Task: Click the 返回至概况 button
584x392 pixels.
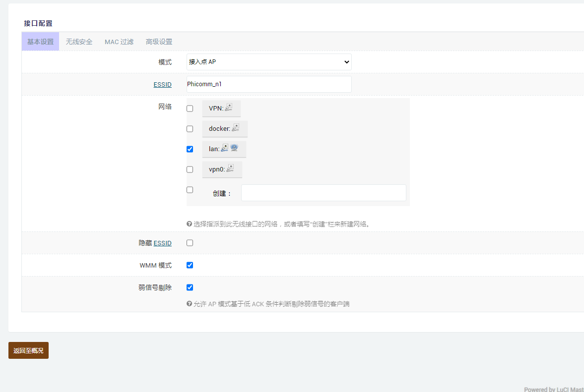Action: [x=28, y=350]
